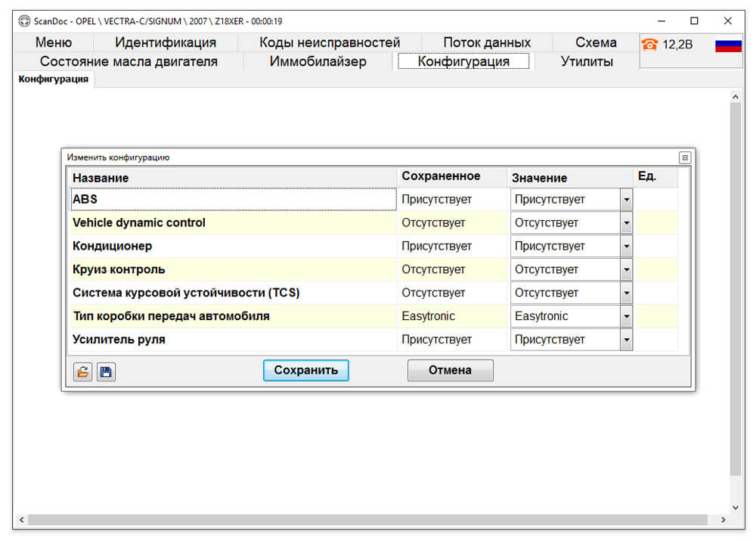Open the Коды неисправностей tab
Screen dimensions: 756x541
point(330,42)
